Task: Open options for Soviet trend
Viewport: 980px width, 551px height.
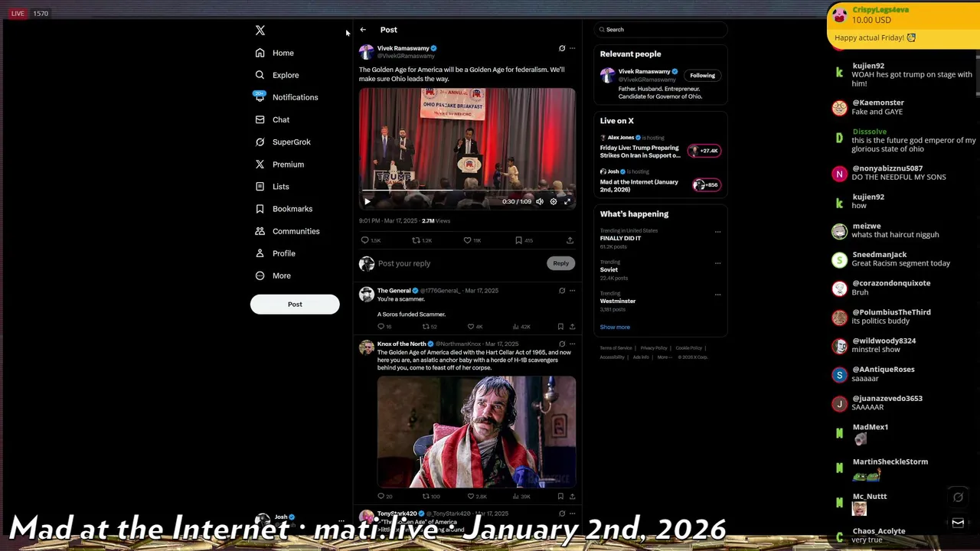Action: [717, 262]
